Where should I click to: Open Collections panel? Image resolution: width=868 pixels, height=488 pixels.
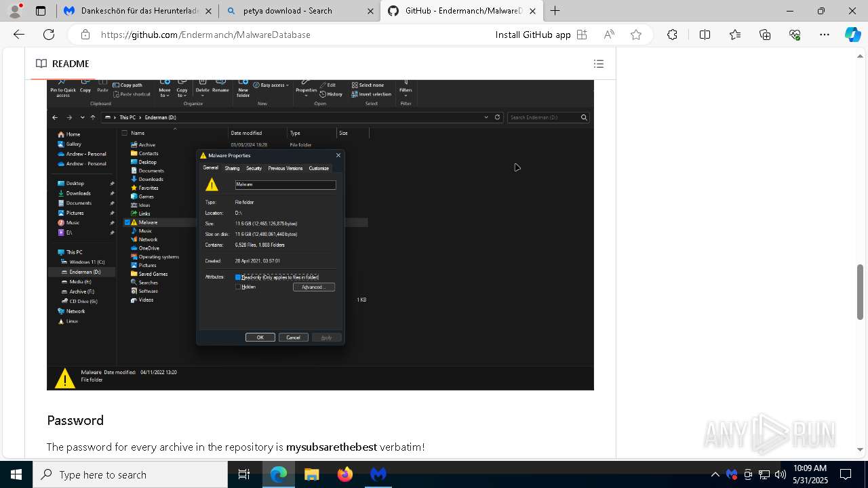pyautogui.click(x=765, y=35)
